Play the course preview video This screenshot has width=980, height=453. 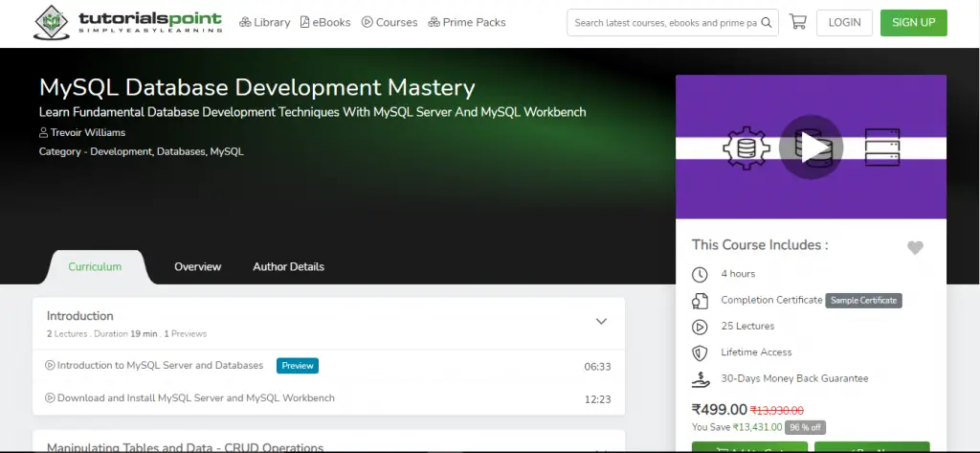point(810,147)
